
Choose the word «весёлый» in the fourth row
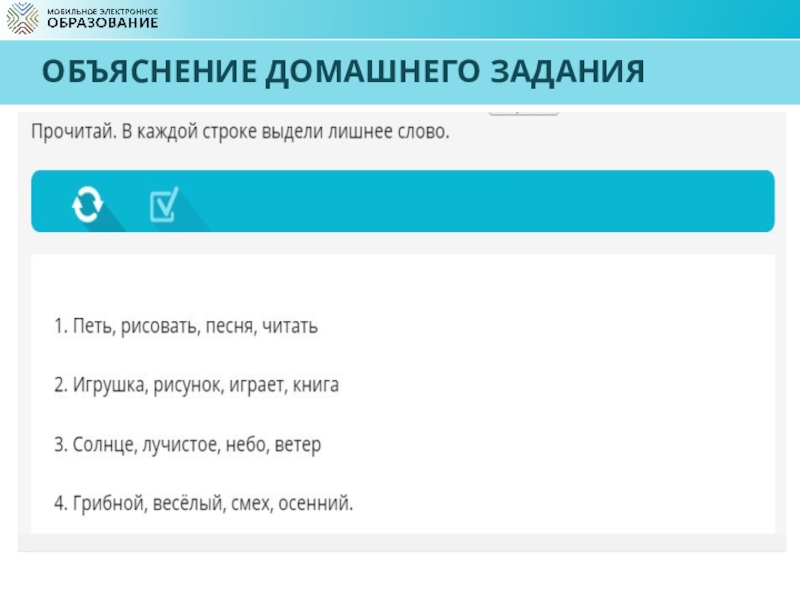[x=185, y=502]
